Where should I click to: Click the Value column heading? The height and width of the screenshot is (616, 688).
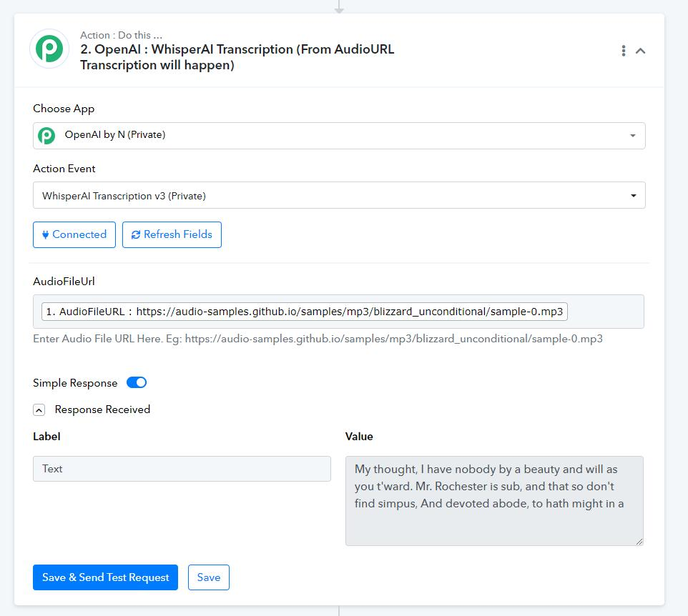coord(359,436)
